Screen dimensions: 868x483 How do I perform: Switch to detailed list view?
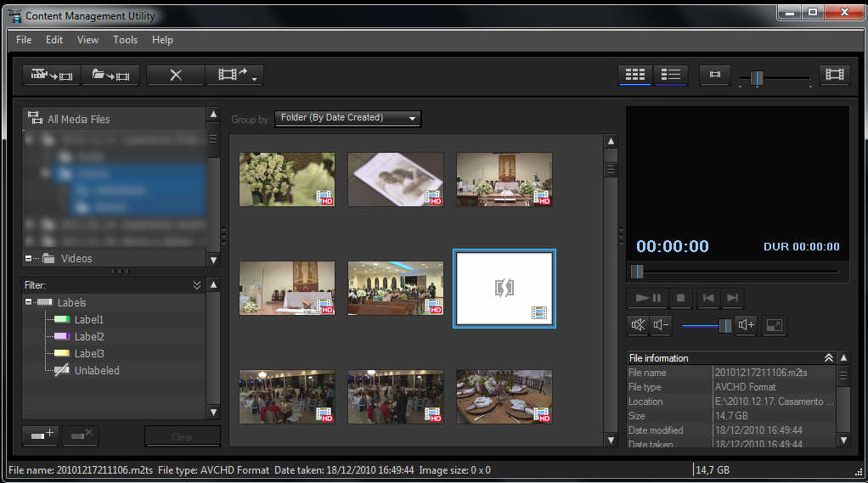point(670,75)
